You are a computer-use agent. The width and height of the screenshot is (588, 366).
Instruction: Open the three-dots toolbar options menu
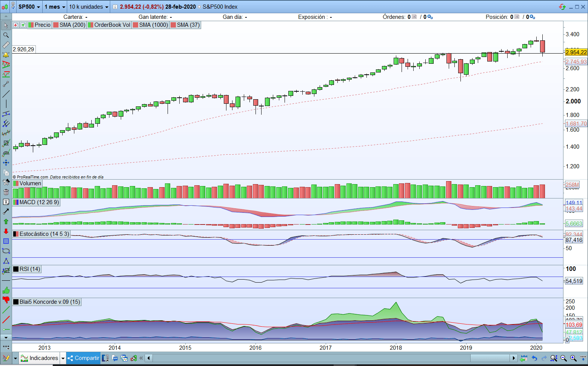tap(6, 346)
